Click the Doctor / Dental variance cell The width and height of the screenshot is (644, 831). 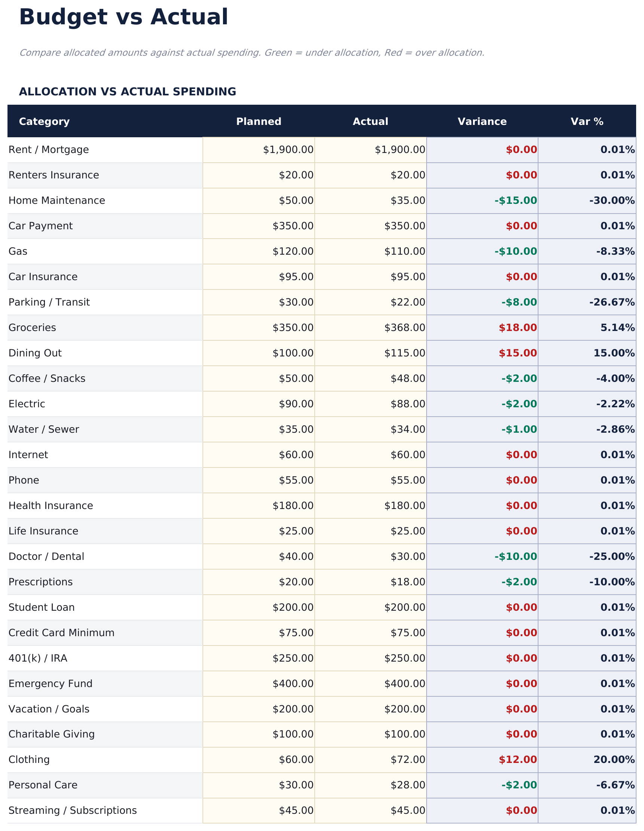(482, 556)
